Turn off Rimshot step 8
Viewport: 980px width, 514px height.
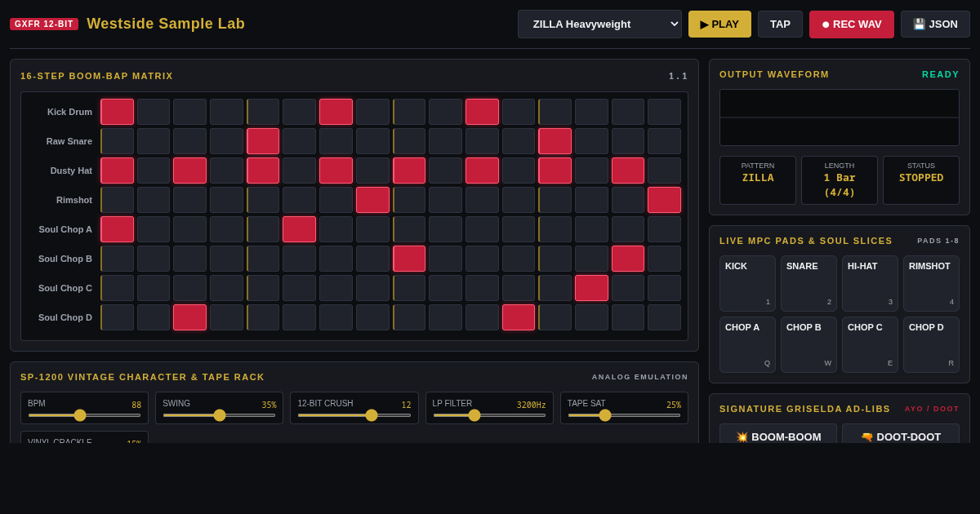tap(372, 200)
